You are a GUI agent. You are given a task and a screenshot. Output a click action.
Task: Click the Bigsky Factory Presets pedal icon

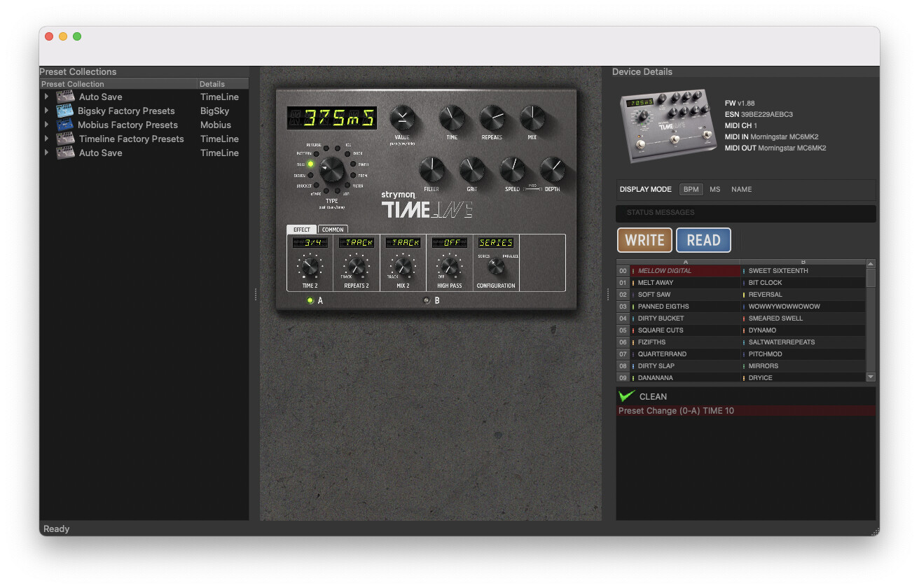pyautogui.click(x=65, y=111)
